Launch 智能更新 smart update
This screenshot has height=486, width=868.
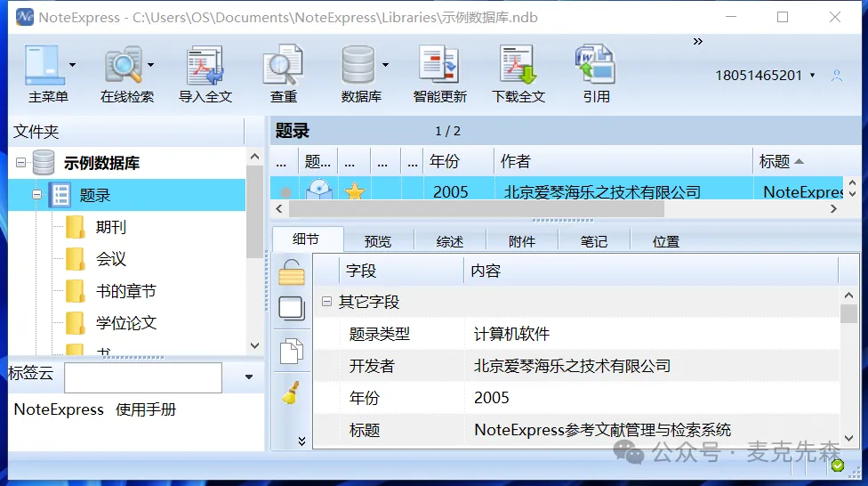coord(439,65)
